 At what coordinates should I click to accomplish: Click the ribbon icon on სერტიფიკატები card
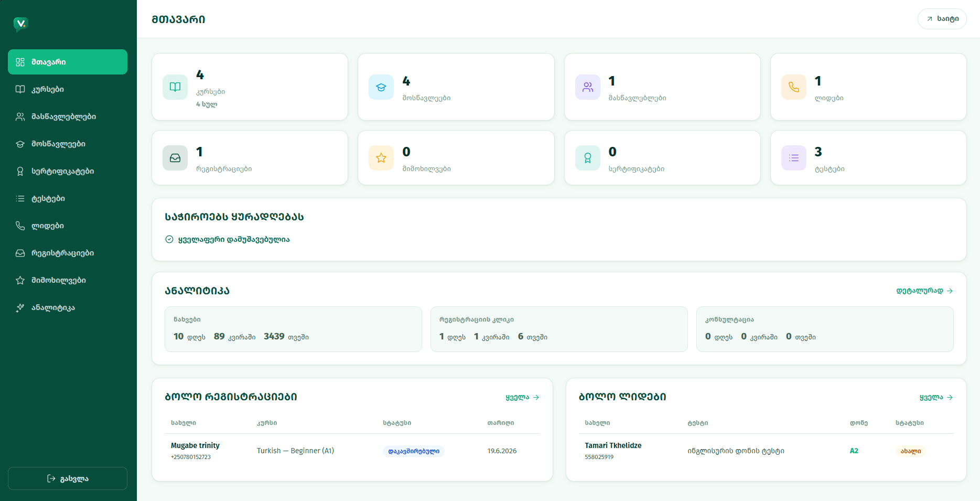pyautogui.click(x=588, y=158)
